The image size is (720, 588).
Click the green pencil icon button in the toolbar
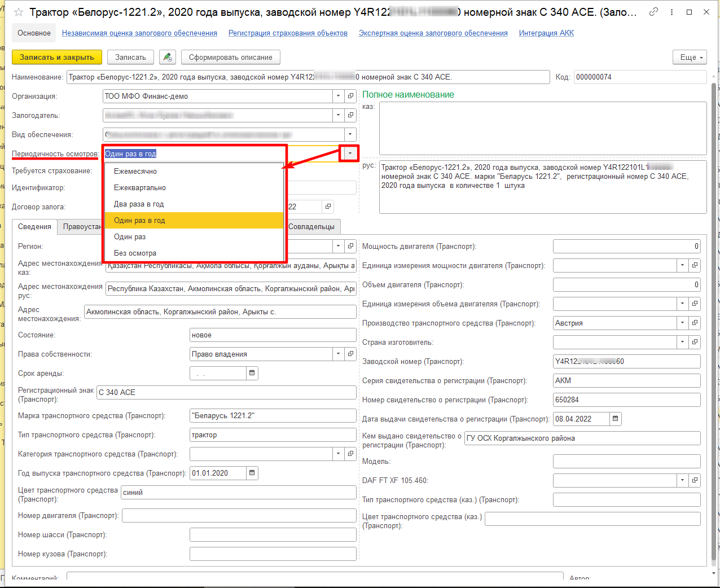pyautogui.click(x=168, y=57)
